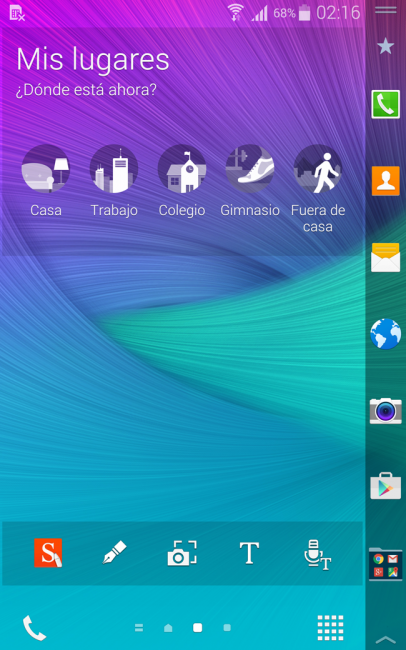Screen dimensions: 406x650
Task: Tap the Casa label
Action: pyautogui.click(x=46, y=210)
